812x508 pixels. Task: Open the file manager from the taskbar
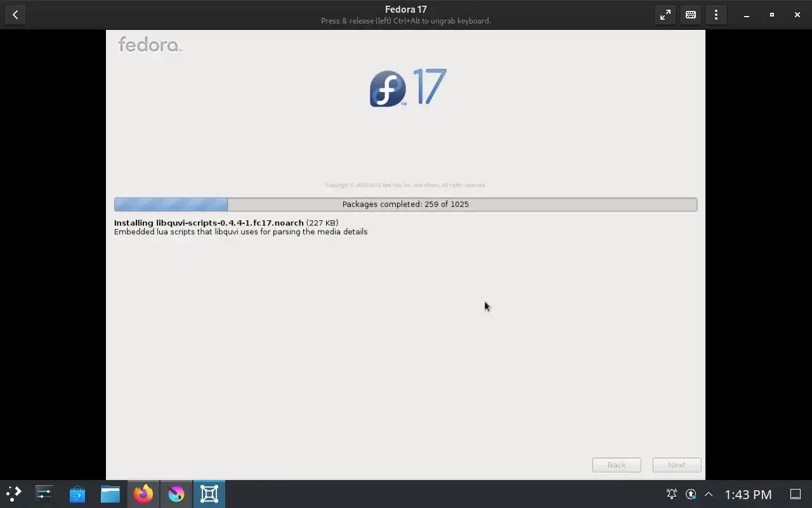pos(110,493)
